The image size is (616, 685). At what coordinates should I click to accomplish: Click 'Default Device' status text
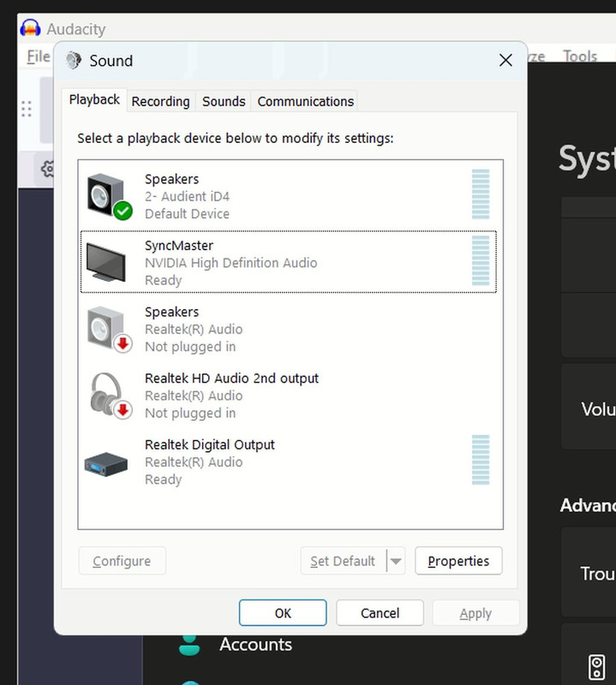click(187, 214)
